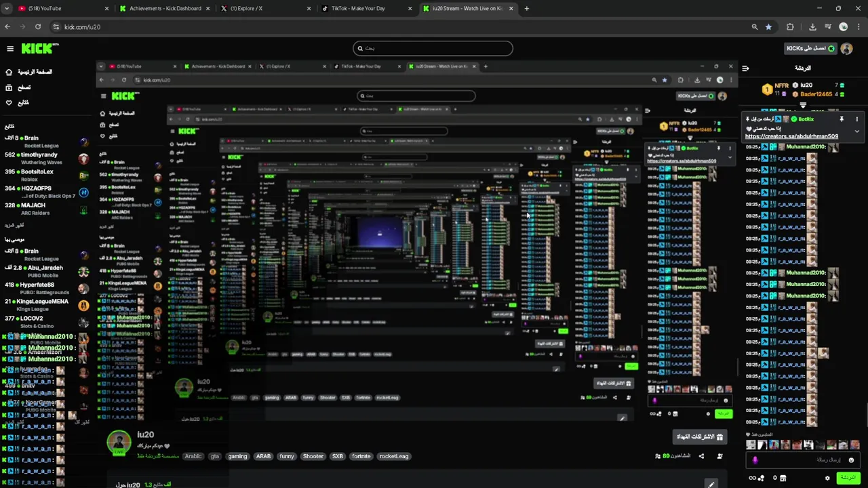Screen dimensions: 868x488
Task: Open Abu_Jaradeh recommended channel
Action: [x=45, y=271]
